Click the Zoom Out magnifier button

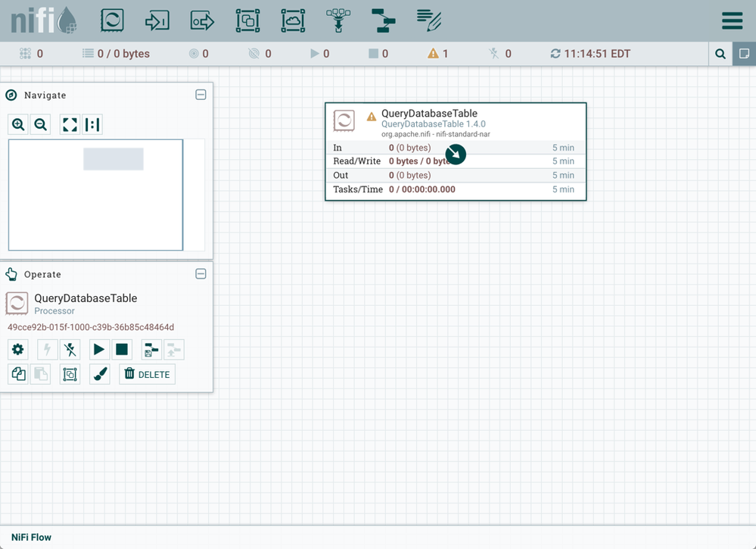[41, 125]
